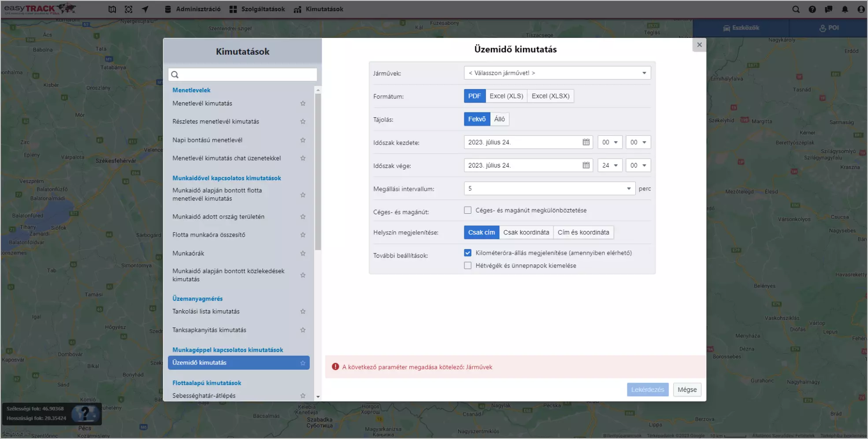Click the easyTRACK logo
The width and height of the screenshot is (868, 439).
(40, 9)
